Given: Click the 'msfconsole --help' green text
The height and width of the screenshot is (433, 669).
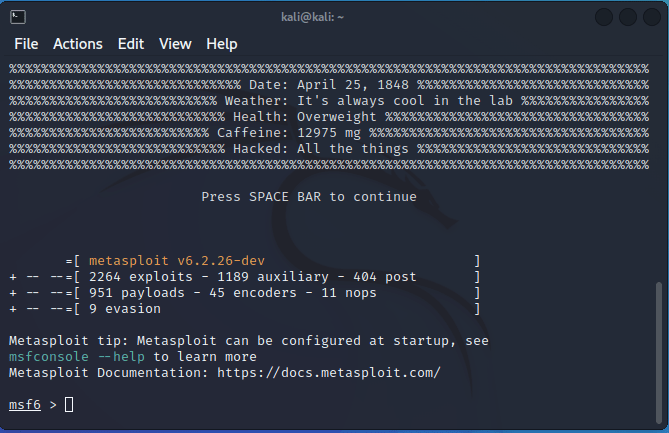Looking at the screenshot, I should [x=77, y=357].
